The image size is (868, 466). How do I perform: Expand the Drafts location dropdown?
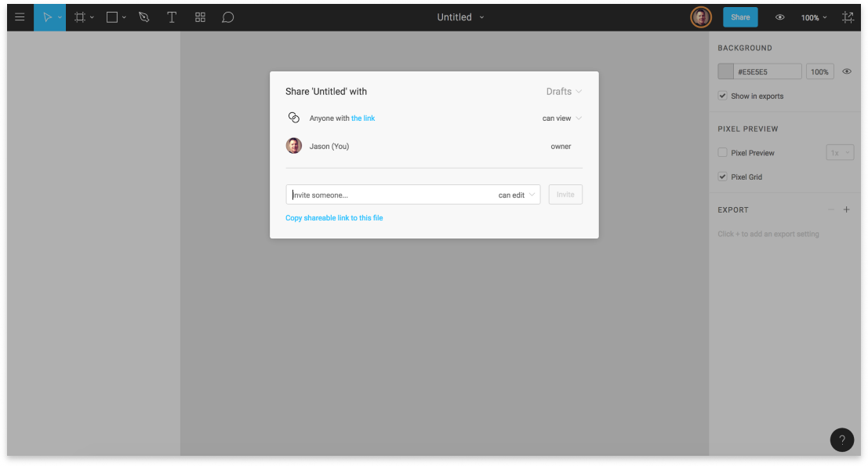(564, 92)
